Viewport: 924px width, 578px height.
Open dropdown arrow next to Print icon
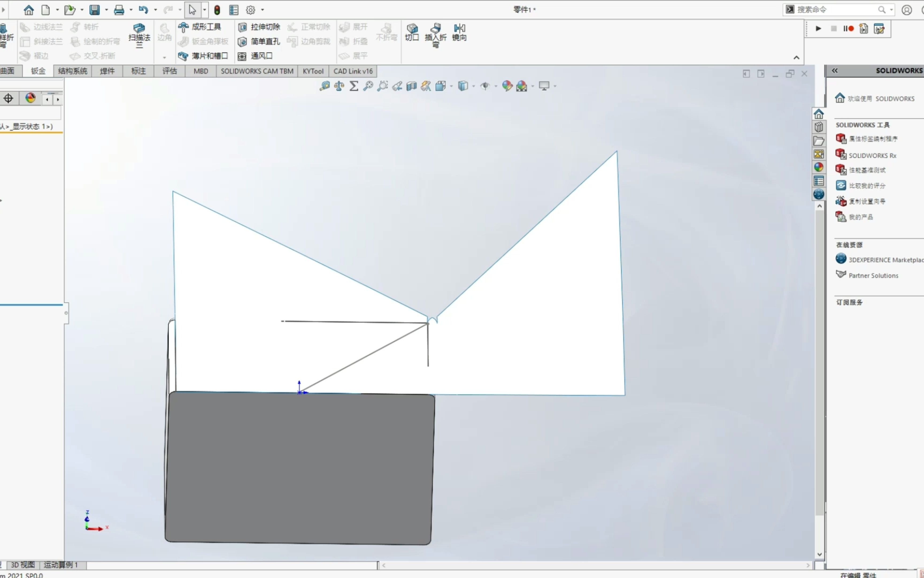[x=131, y=10]
